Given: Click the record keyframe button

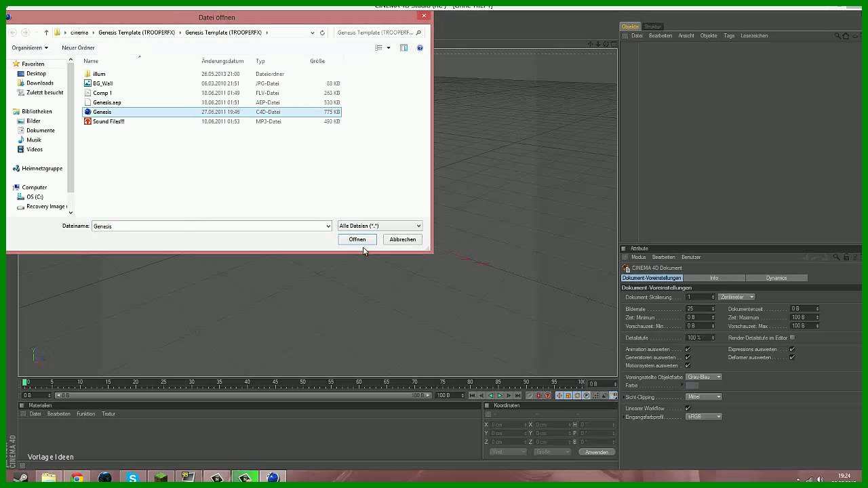Looking at the screenshot, I should point(538,395).
